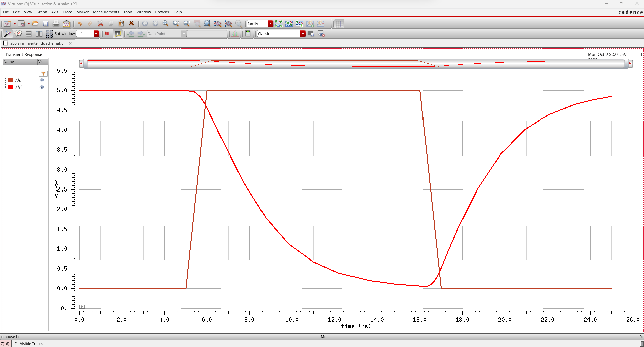644x347 pixels.
Task: Click the new subwindow icon
Action: (22, 24)
